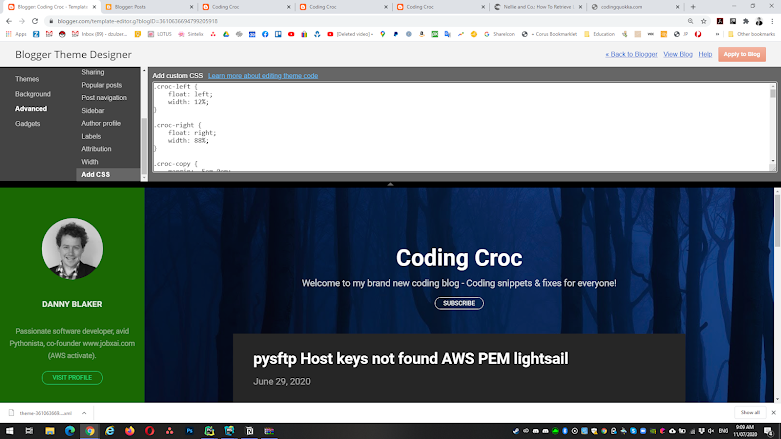781x439 pixels.
Task: Click inside the custom CSS text area
Action: click(x=461, y=127)
